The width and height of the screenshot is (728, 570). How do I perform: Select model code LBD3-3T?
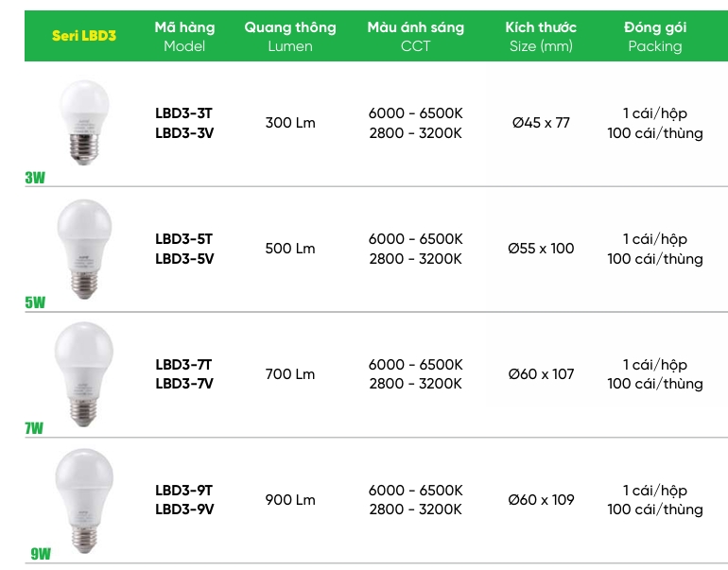pyautogui.click(x=184, y=112)
